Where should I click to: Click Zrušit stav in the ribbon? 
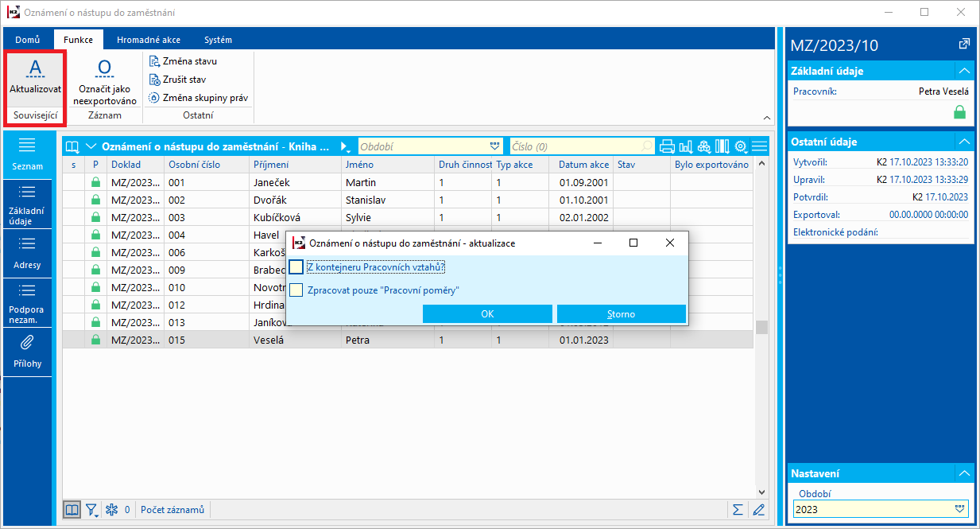click(x=177, y=80)
